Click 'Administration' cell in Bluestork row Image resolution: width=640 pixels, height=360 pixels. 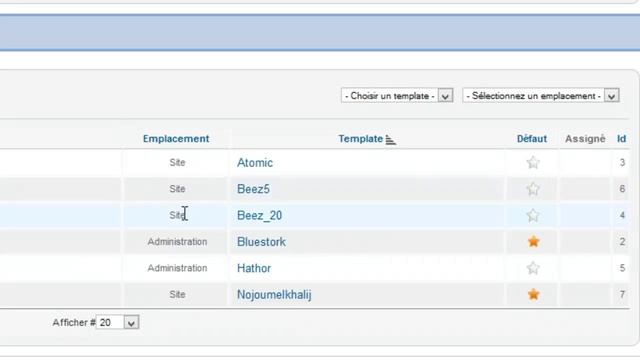(x=177, y=242)
